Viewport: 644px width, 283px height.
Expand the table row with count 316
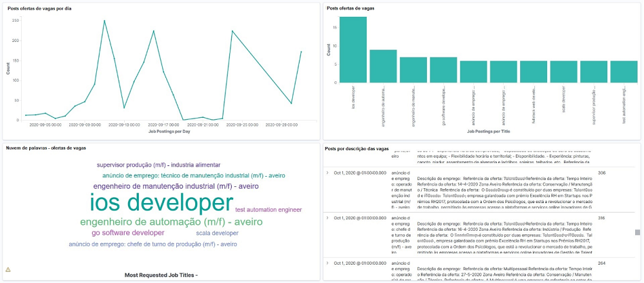327,217
